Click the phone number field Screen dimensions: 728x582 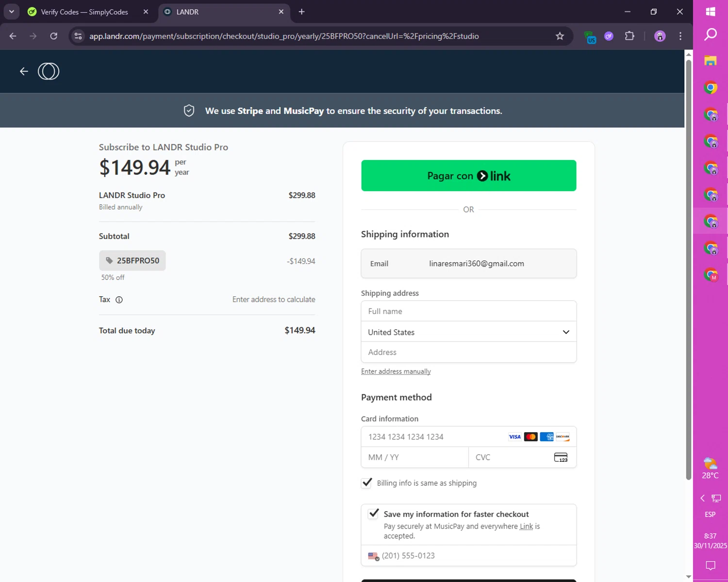point(468,556)
